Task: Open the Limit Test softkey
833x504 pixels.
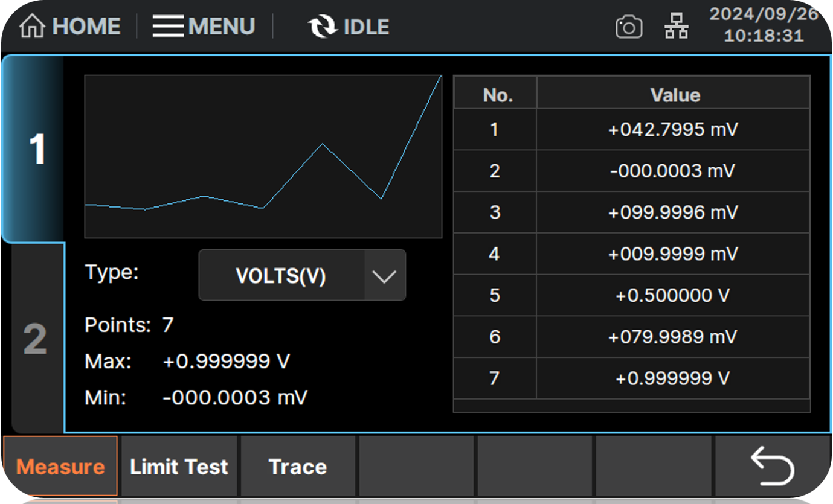Action: pyautogui.click(x=179, y=467)
